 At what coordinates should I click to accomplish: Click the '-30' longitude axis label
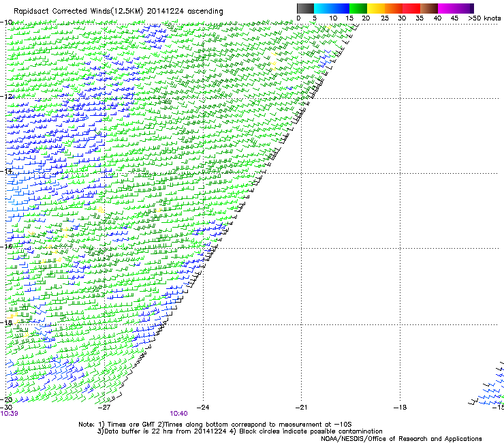point(6,407)
